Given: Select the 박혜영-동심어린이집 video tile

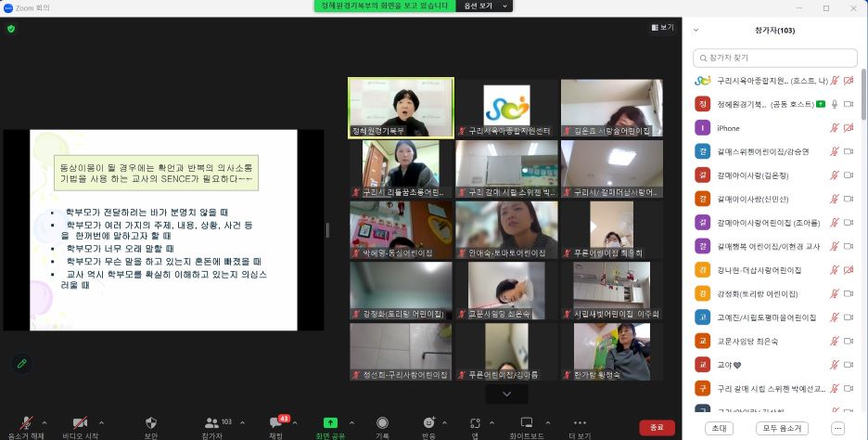Looking at the screenshot, I should tap(401, 230).
